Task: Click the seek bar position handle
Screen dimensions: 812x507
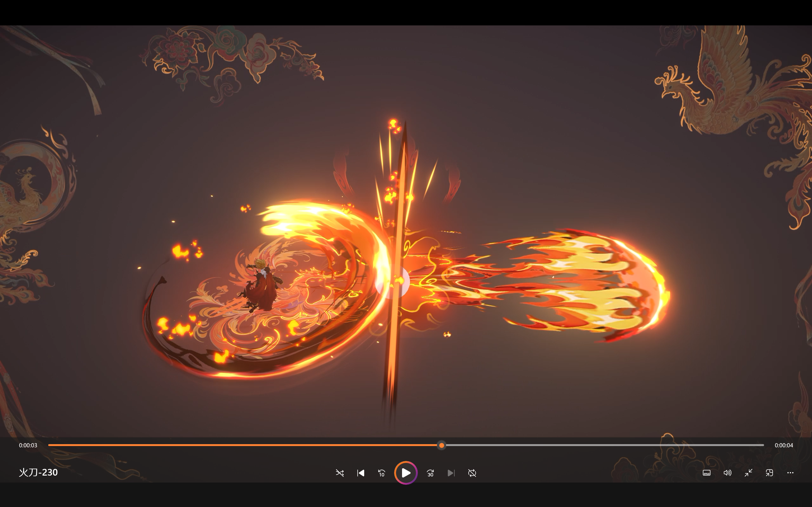Action: [x=441, y=445]
